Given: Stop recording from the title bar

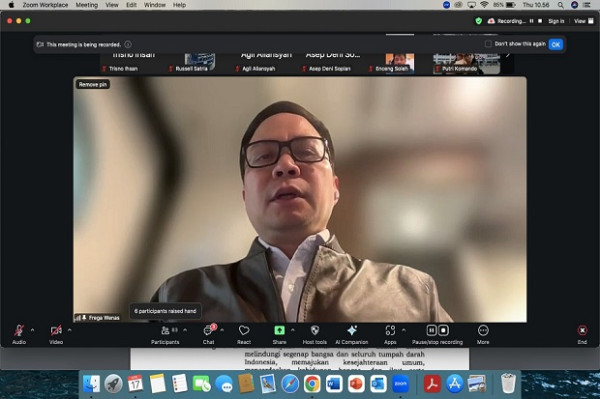Looking at the screenshot, I should (x=540, y=21).
